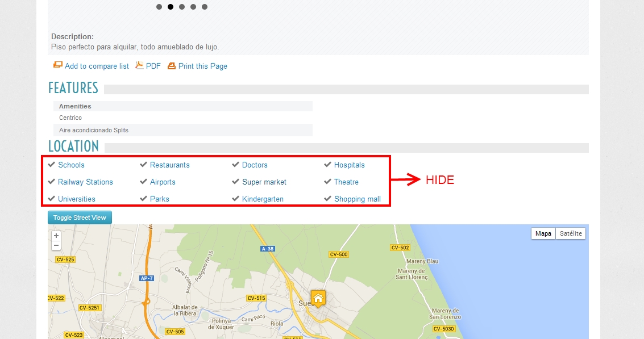
Task: Open the Theatre location link
Action: click(x=346, y=182)
